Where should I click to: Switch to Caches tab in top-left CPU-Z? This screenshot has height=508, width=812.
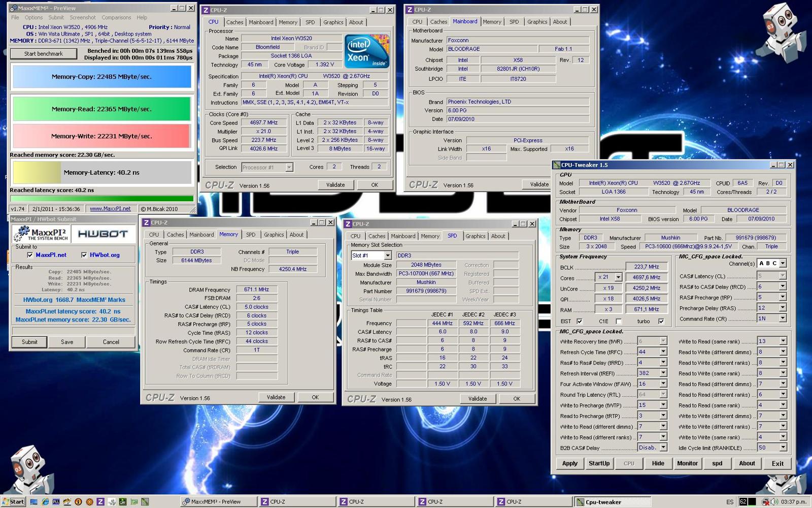tap(234, 22)
